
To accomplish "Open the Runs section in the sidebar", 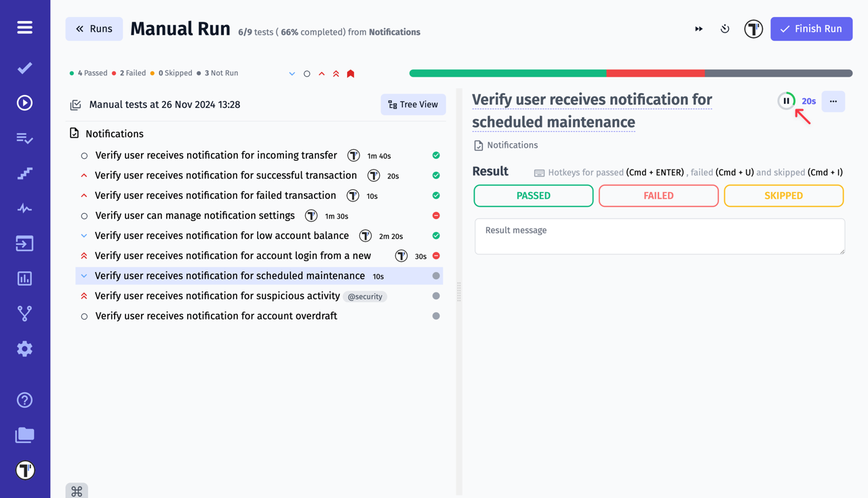I will [x=24, y=102].
